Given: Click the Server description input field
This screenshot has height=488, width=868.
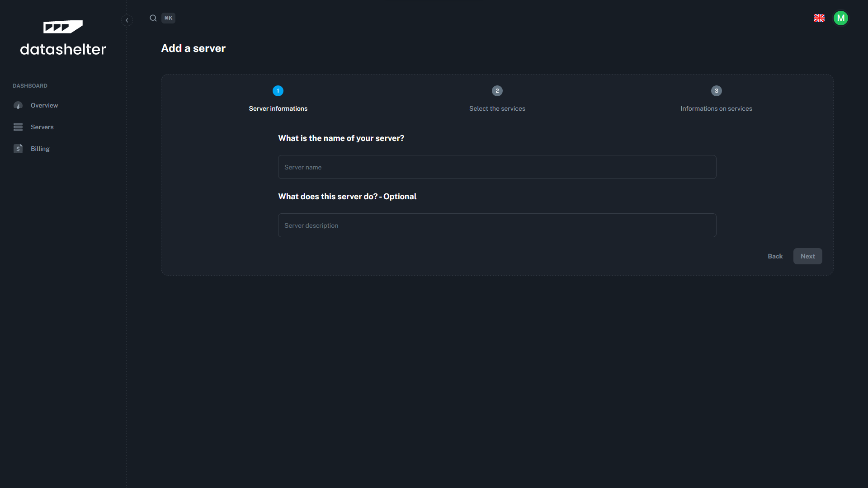Looking at the screenshot, I should [x=497, y=225].
